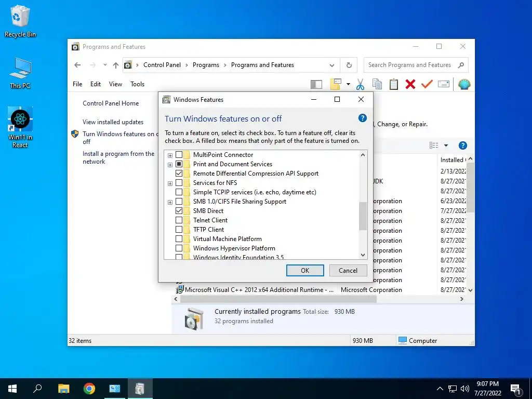
Task: Click the search magnifier in search box
Action: [461, 65]
